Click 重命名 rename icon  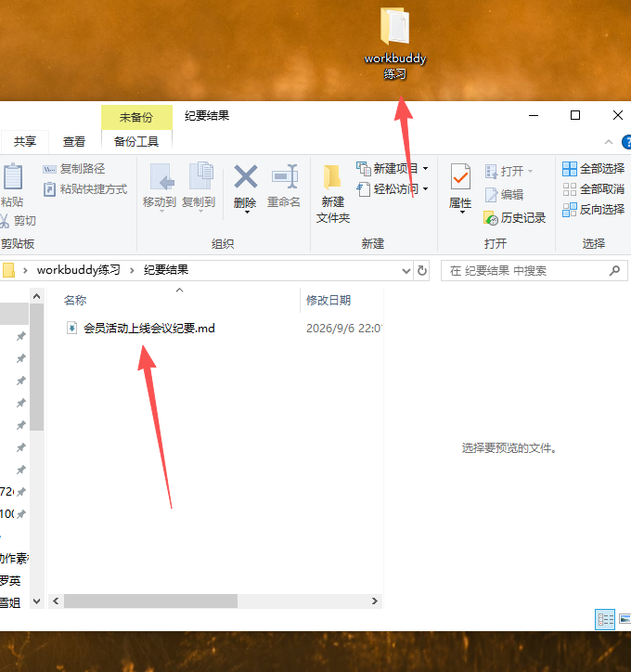pyautogui.click(x=284, y=185)
